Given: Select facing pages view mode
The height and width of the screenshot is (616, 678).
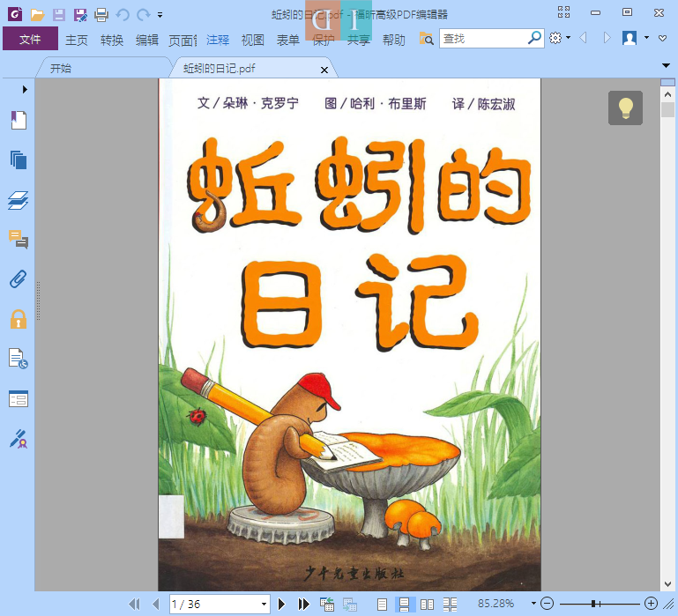Looking at the screenshot, I should coord(428,604).
